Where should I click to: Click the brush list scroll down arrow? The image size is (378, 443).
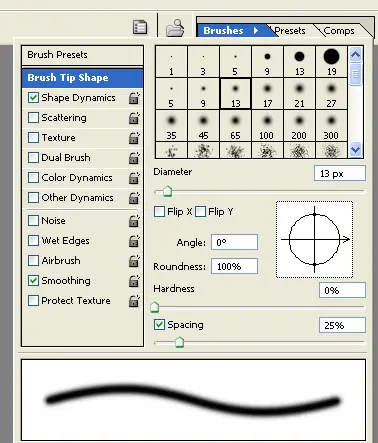click(355, 149)
